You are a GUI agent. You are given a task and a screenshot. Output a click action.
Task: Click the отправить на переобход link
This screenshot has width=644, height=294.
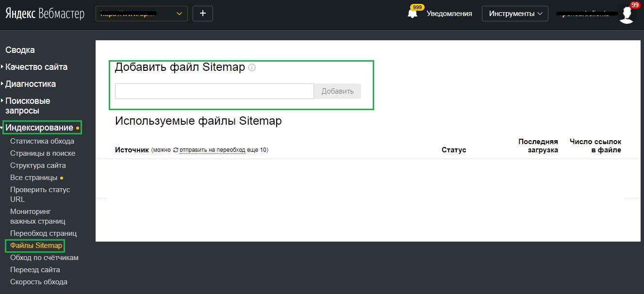point(212,150)
